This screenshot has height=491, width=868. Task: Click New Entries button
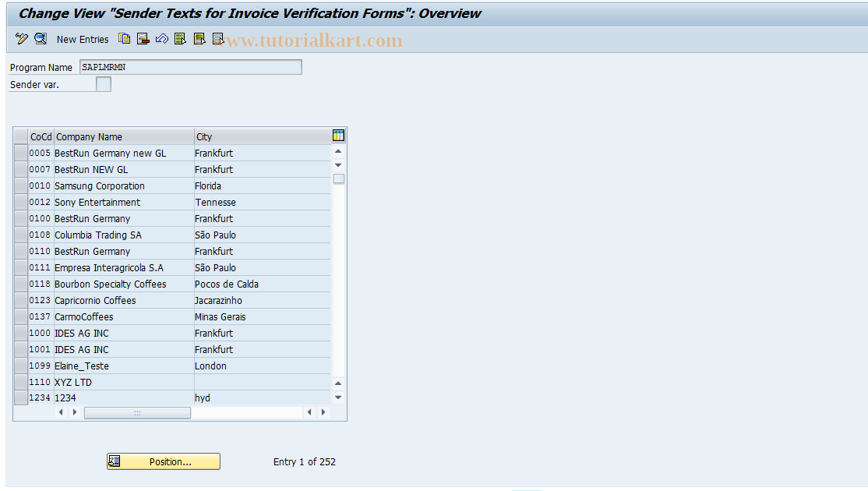point(83,39)
